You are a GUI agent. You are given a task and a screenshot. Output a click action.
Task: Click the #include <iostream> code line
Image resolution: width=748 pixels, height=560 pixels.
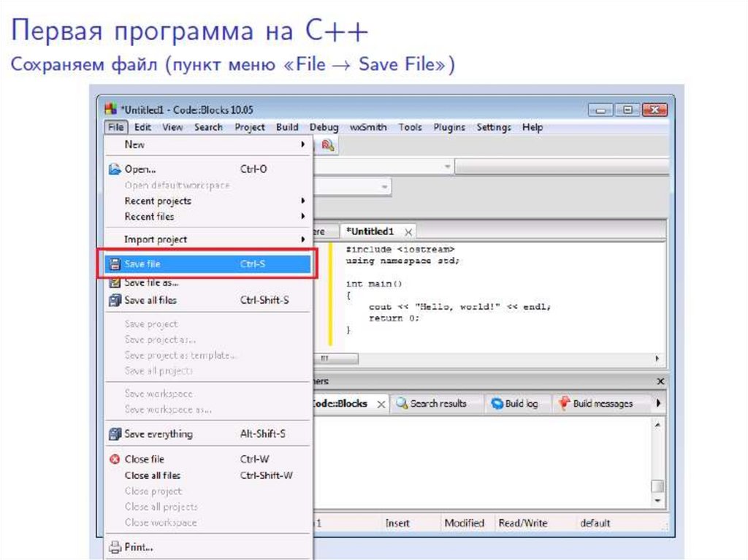pyautogui.click(x=400, y=250)
